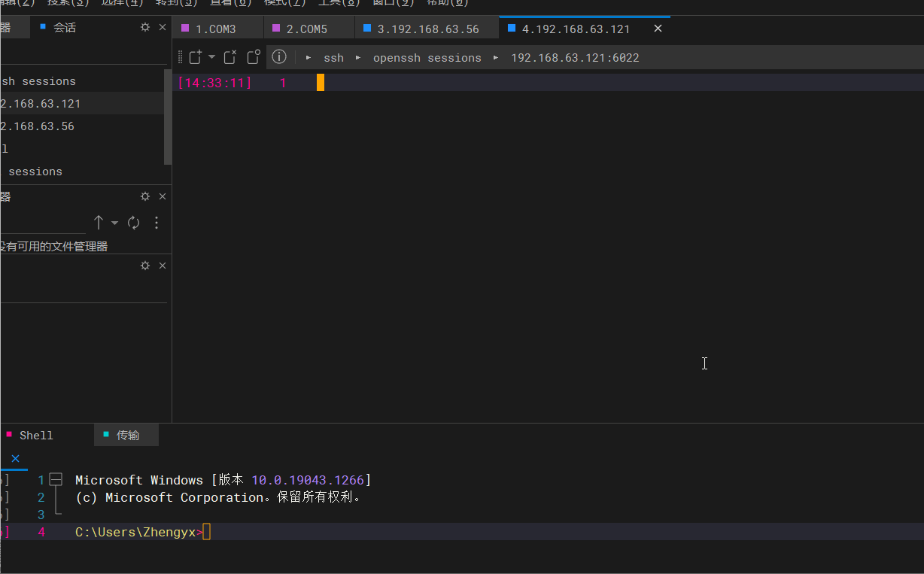Click the gear icon on the file manager panel
Viewport: 924px width, 574px height.
click(145, 196)
